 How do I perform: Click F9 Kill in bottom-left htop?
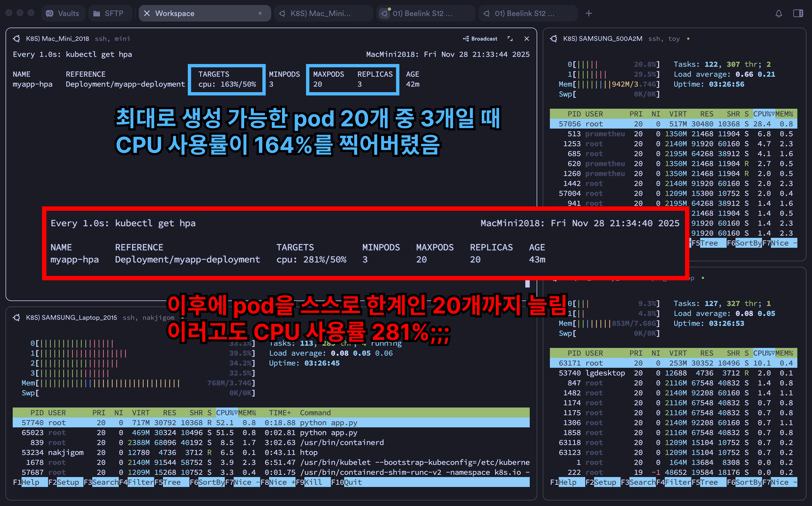(x=313, y=482)
